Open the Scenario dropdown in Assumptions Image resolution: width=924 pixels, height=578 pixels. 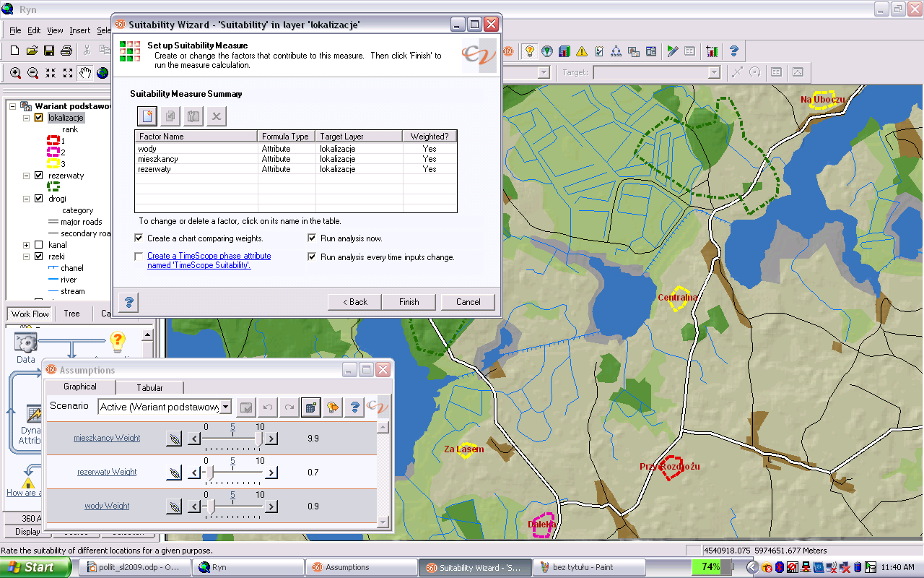pos(225,407)
